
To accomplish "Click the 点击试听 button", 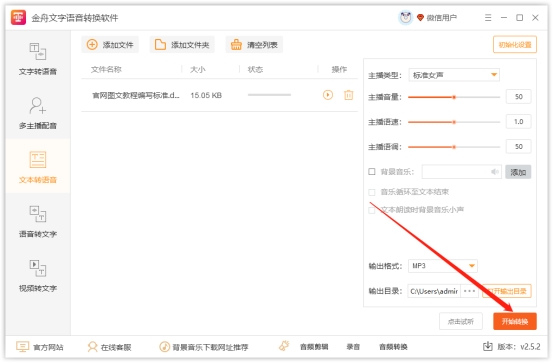I will pos(461,321).
